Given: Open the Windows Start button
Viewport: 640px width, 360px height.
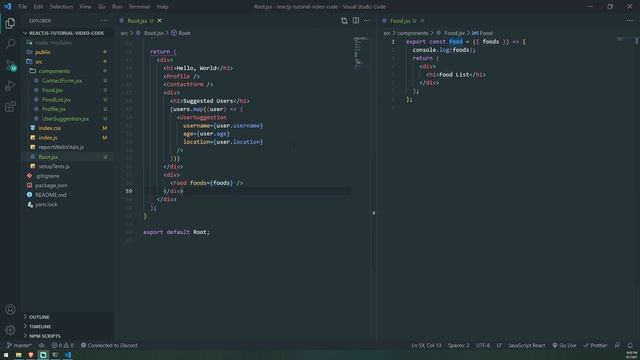Looking at the screenshot, I should point(6,355).
